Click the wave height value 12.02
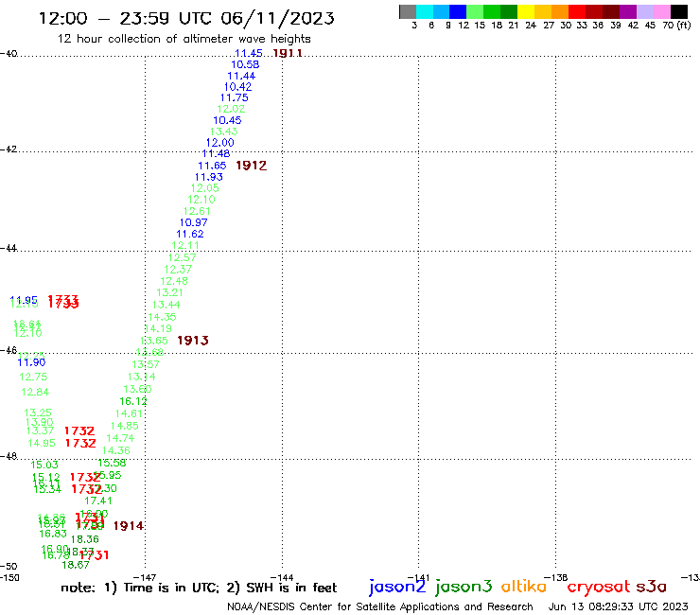This screenshot has width=700, height=615. 231,109
